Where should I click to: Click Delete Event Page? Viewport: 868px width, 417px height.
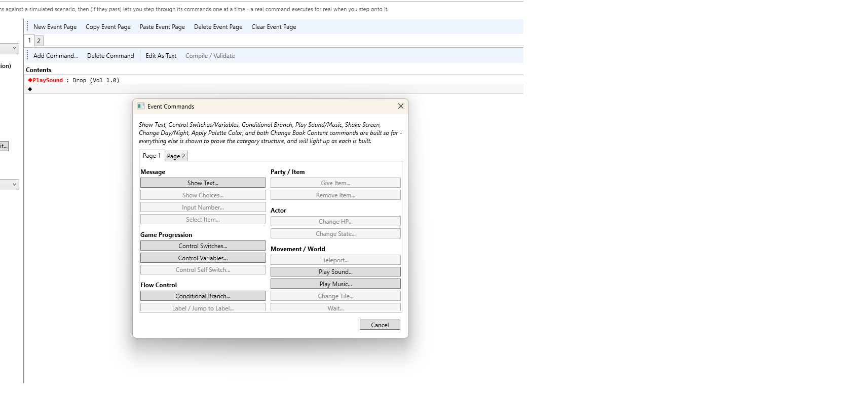coord(218,27)
